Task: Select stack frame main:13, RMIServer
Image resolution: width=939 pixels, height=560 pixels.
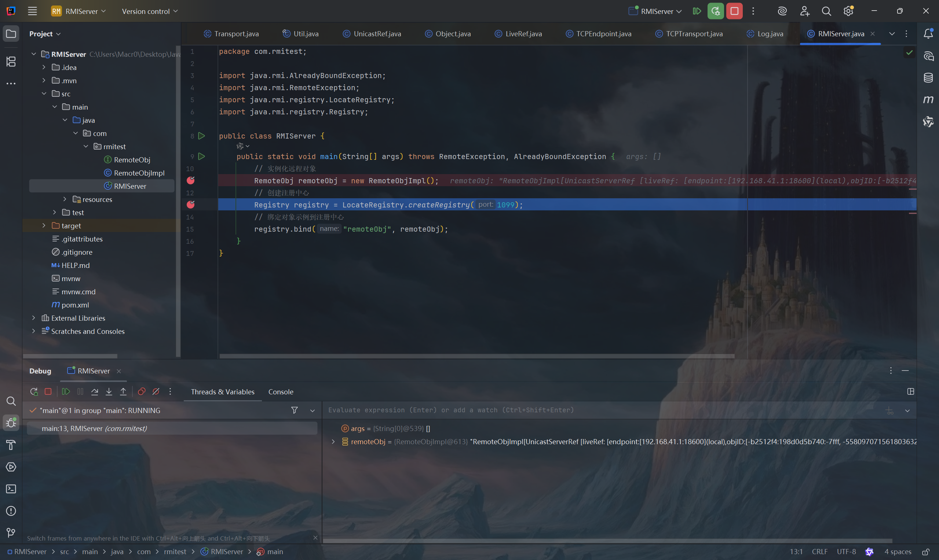Action: pyautogui.click(x=172, y=428)
